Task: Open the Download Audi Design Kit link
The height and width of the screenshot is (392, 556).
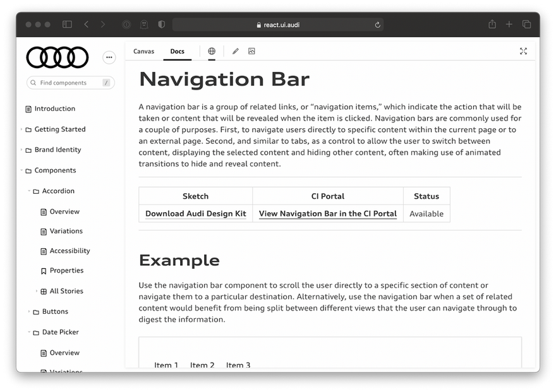Action: [x=196, y=214]
